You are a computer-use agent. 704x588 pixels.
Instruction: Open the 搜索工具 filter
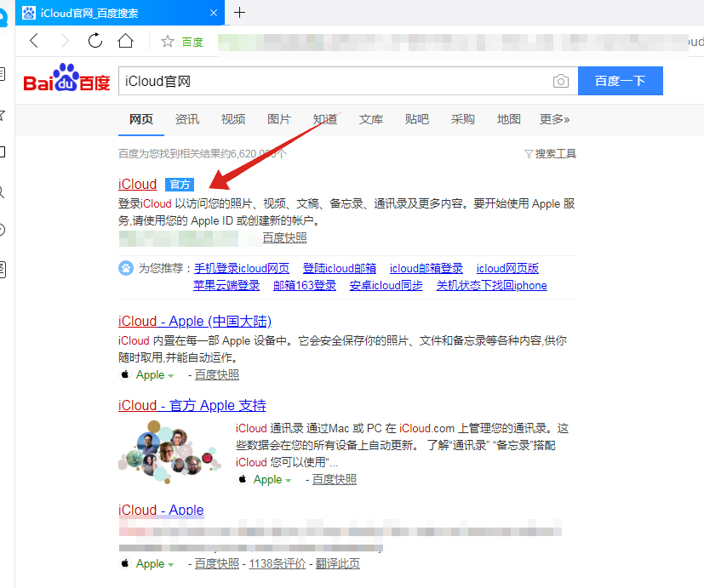(x=550, y=153)
